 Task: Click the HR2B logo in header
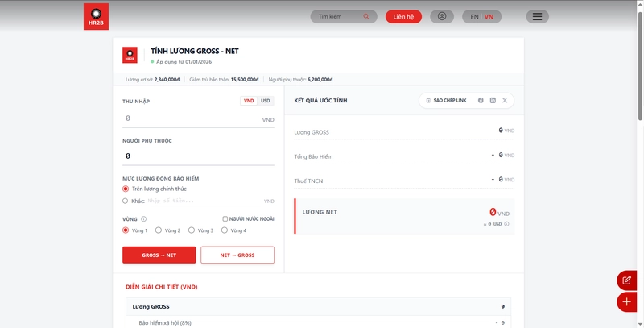click(96, 16)
